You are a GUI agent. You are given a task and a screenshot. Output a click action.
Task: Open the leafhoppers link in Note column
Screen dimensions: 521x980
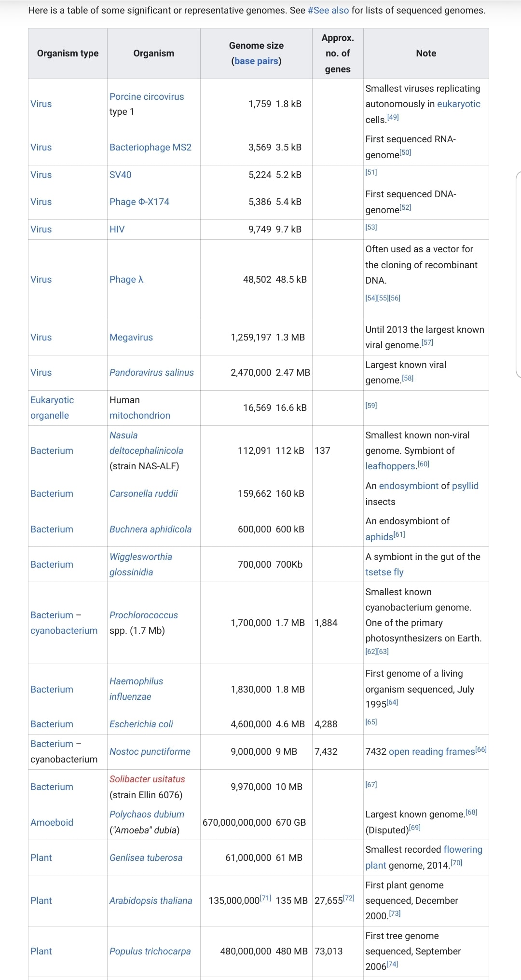pos(390,466)
